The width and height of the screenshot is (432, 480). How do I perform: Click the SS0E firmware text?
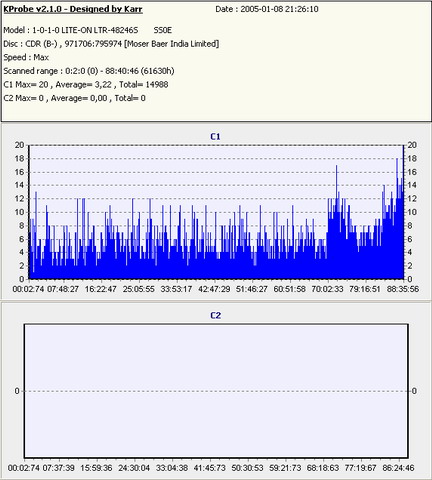pos(163,30)
